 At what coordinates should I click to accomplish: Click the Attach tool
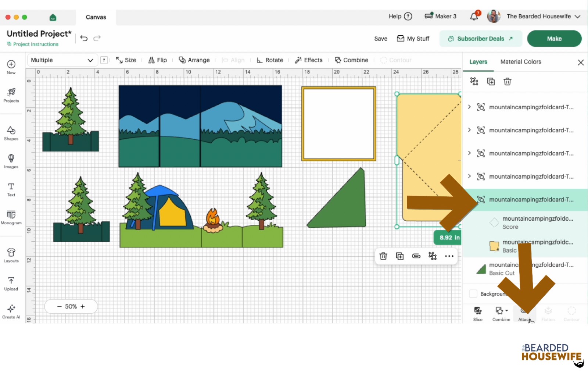click(x=524, y=314)
